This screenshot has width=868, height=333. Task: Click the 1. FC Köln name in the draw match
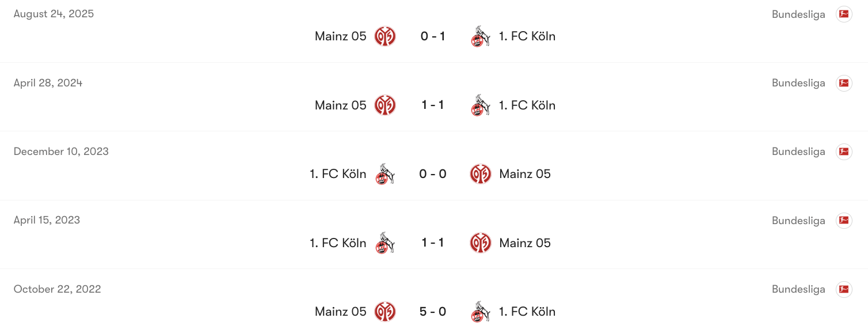pyautogui.click(x=527, y=105)
